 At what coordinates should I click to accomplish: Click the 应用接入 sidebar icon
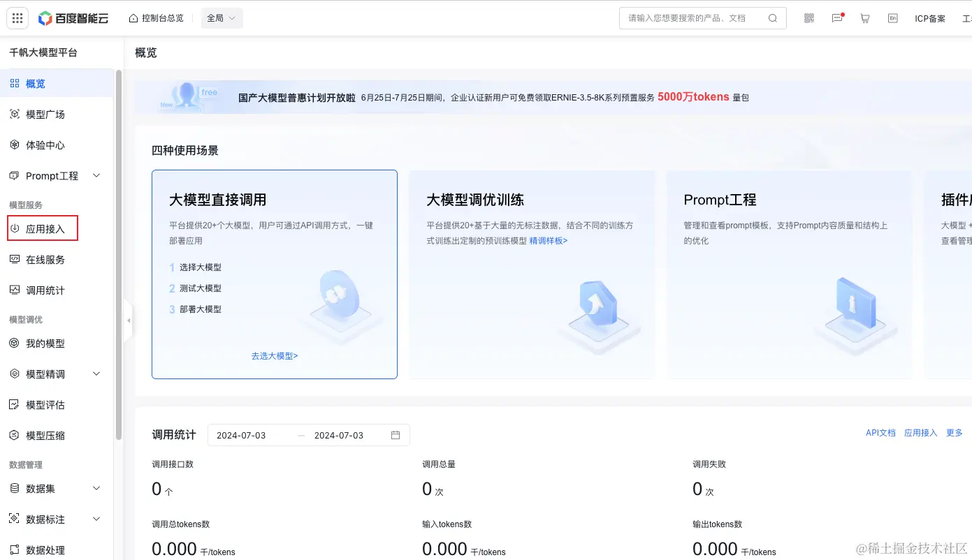tap(14, 228)
